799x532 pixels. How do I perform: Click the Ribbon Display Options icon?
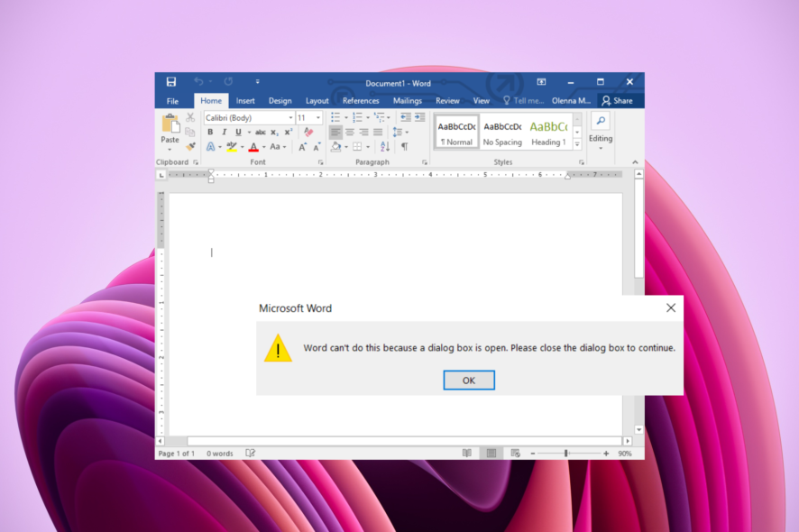pos(541,81)
